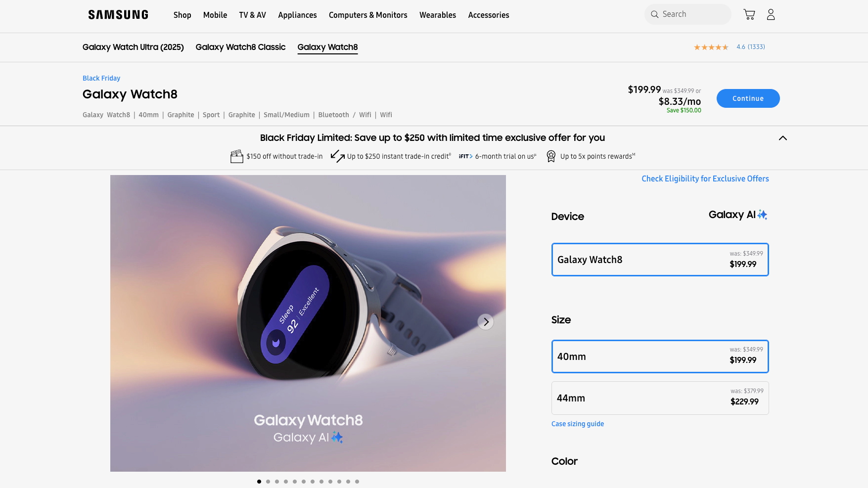868x488 pixels.
Task: Click the trade-in arrows icon
Action: click(x=338, y=156)
